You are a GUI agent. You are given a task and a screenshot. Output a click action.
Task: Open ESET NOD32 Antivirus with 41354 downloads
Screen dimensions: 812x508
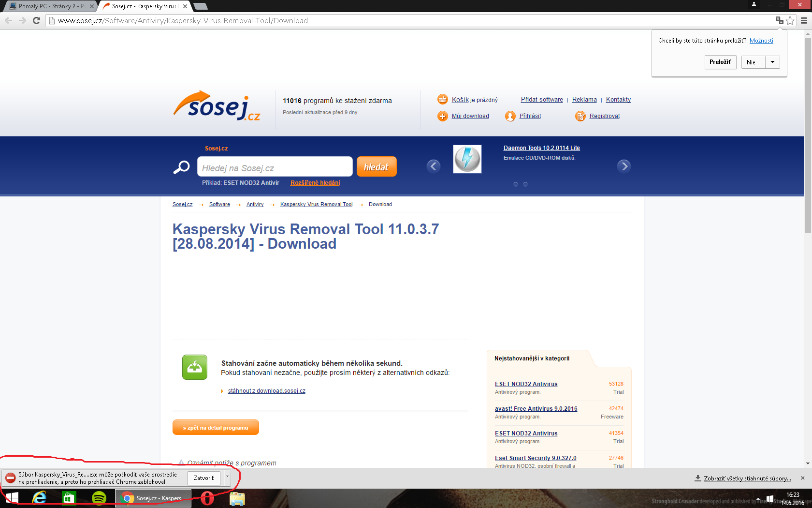(526, 433)
